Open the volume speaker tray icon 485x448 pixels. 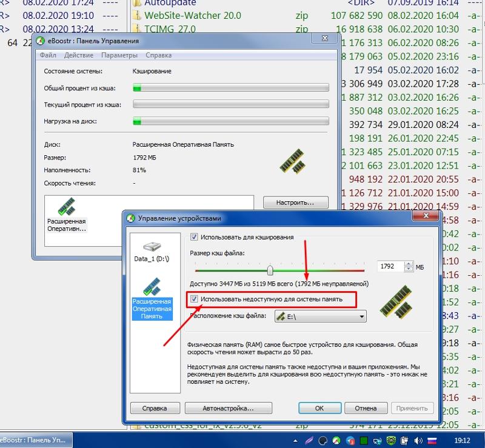click(418, 440)
